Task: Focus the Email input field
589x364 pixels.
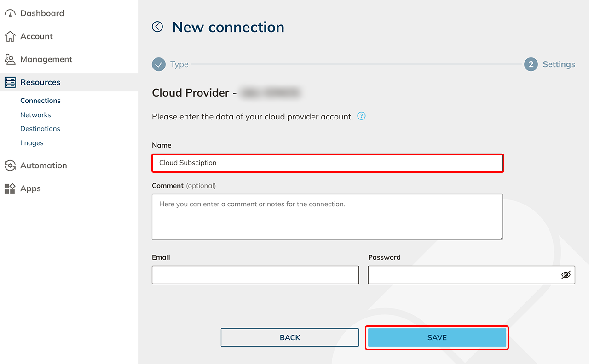Action: pos(255,275)
